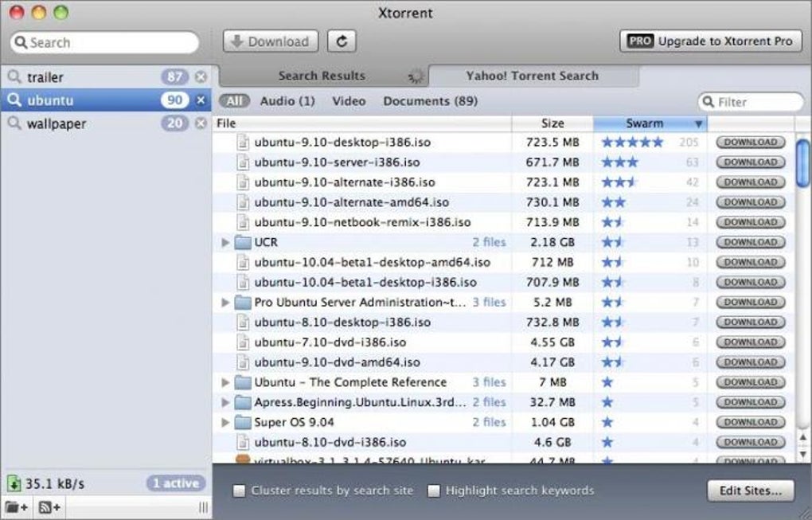Screen dimensions: 812x520
Task: Switch to Yahoo! Torrent Search tab
Action: (x=533, y=76)
